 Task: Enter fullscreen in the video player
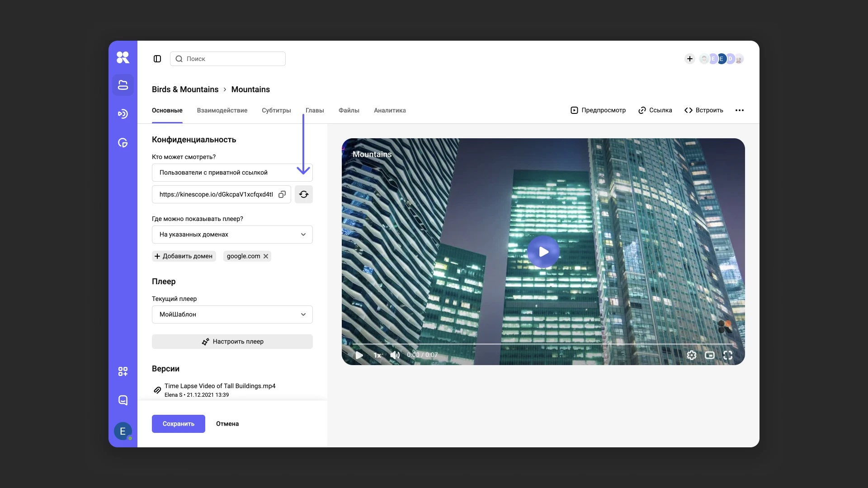[728, 355]
